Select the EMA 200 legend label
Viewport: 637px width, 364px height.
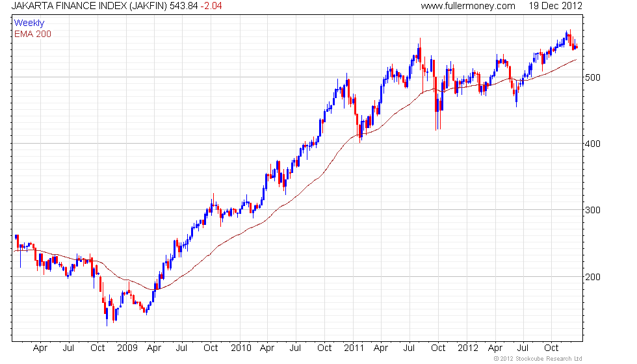click(x=32, y=34)
